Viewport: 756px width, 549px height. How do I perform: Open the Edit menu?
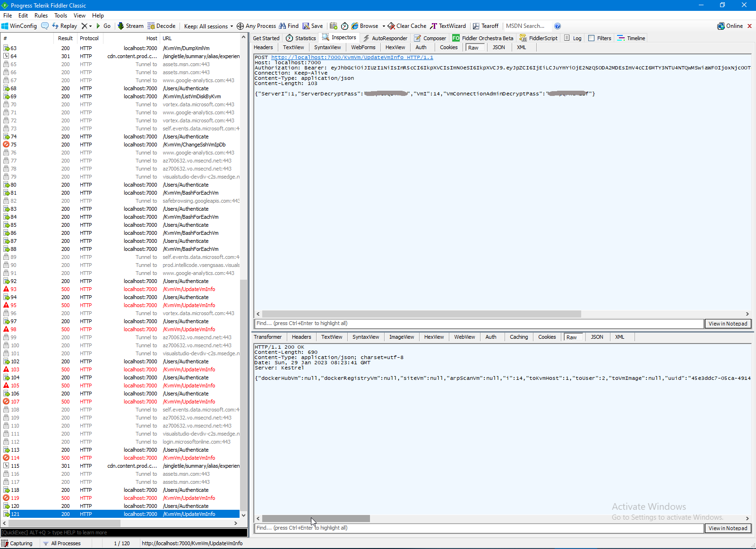click(23, 16)
